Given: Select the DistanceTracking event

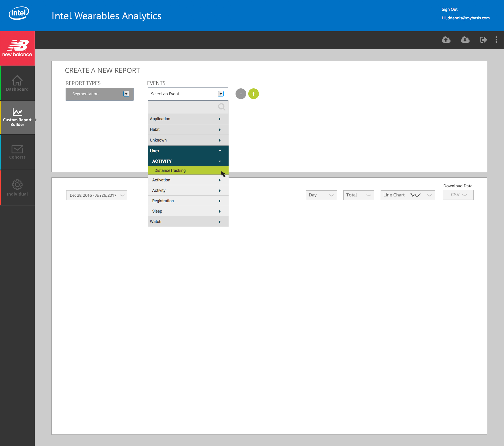Looking at the screenshot, I should click(x=188, y=170).
